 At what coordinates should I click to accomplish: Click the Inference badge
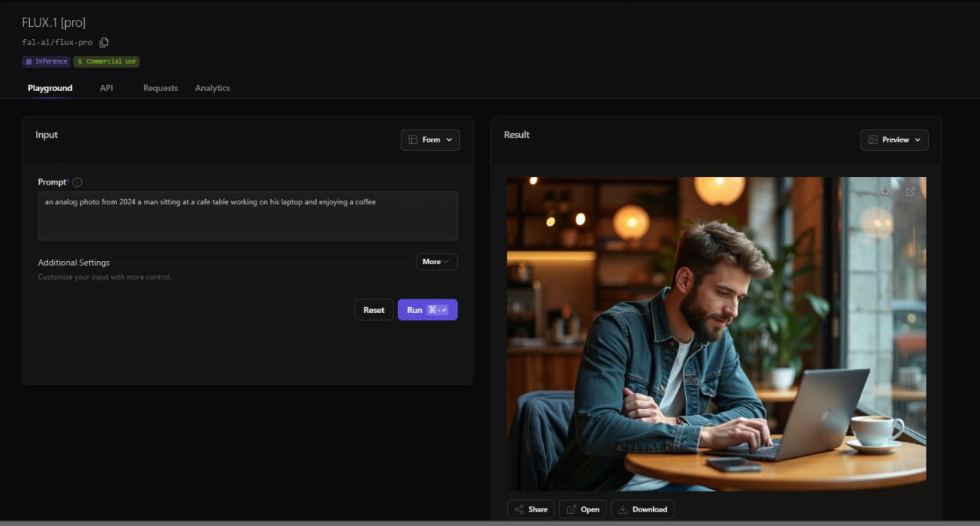click(46, 61)
